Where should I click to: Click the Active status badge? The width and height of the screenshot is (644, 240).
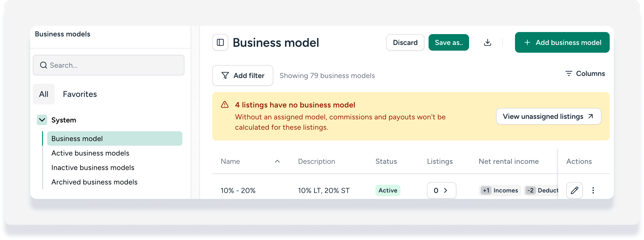[x=388, y=190]
